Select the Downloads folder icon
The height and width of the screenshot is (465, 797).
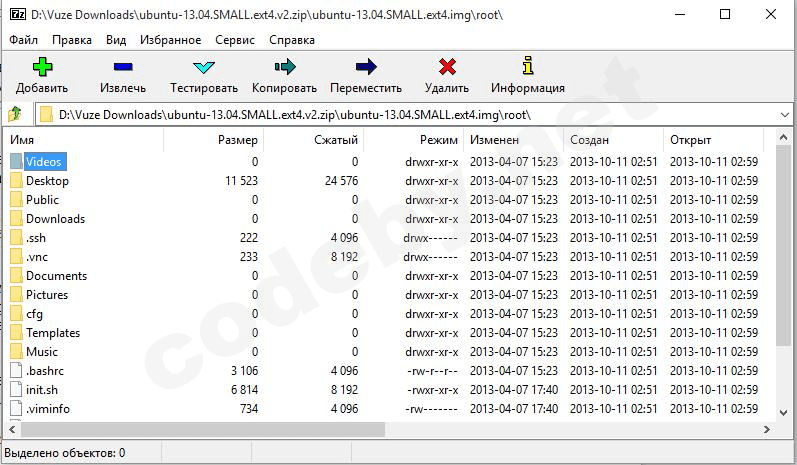click(16, 219)
